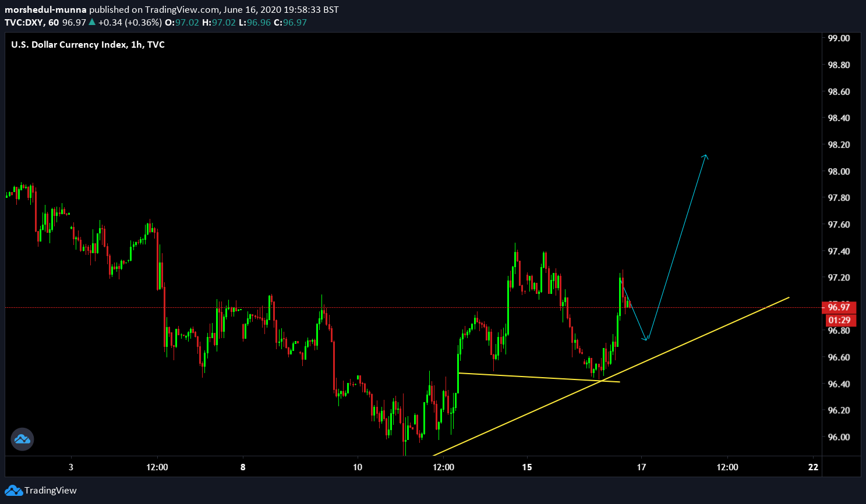This screenshot has width=866, height=504.
Task: Click the High value H:97.02
Action: pyautogui.click(x=219, y=23)
